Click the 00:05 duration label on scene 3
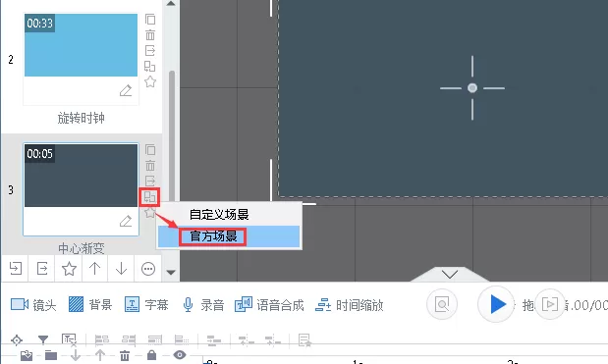 coord(39,154)
